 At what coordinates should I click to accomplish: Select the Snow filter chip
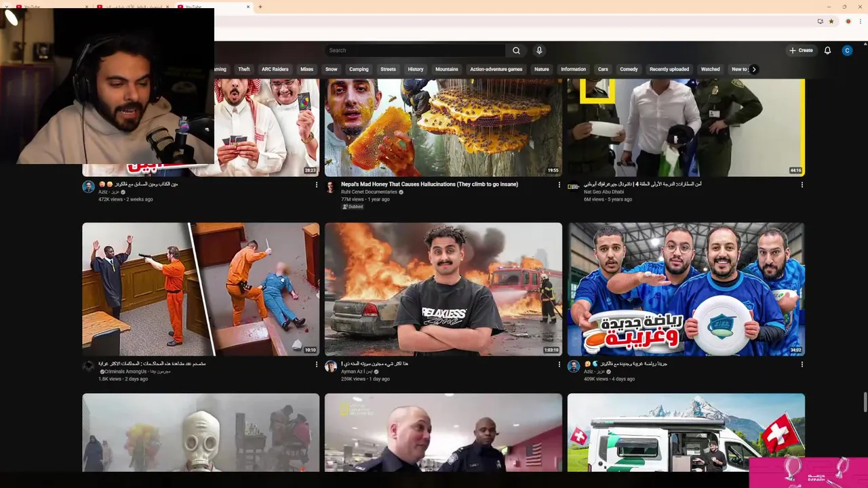tap(331, 69)
